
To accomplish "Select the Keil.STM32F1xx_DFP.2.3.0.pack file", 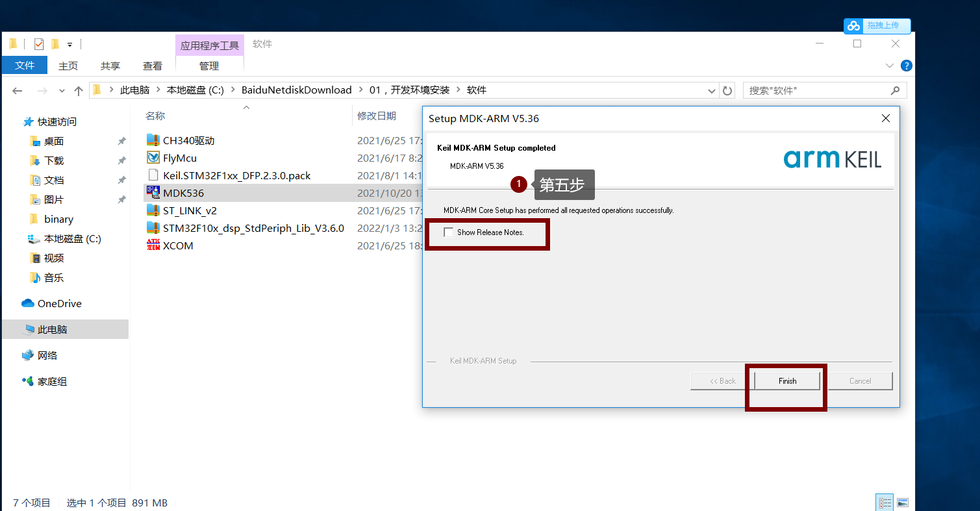I will pos(236,175).
